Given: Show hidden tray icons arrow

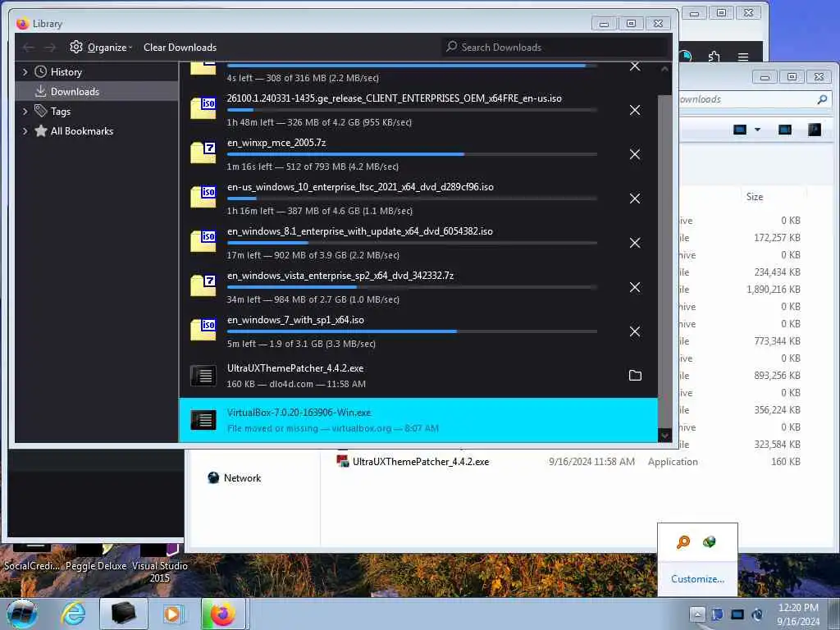Looking at the screenshot, I should tap(697, 614).
